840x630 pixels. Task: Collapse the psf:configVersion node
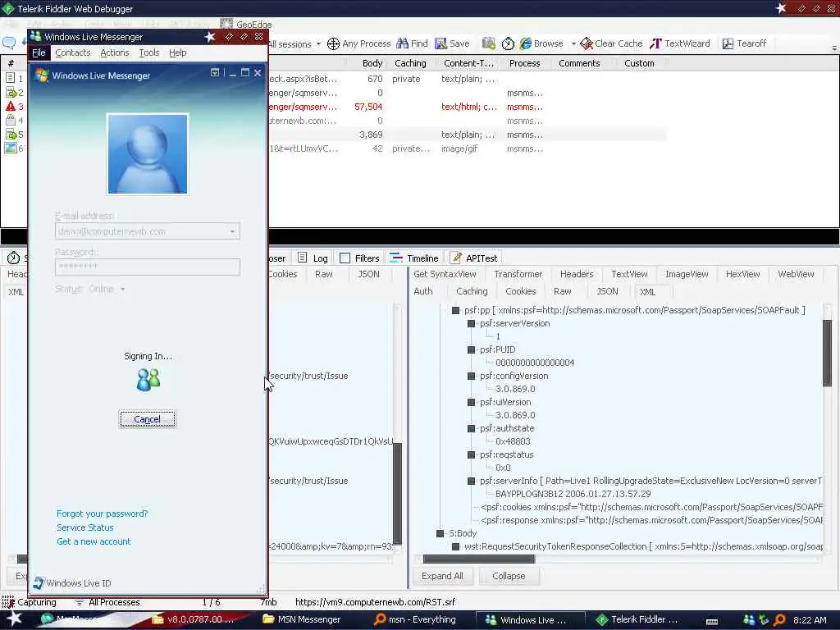click(472, 376)
